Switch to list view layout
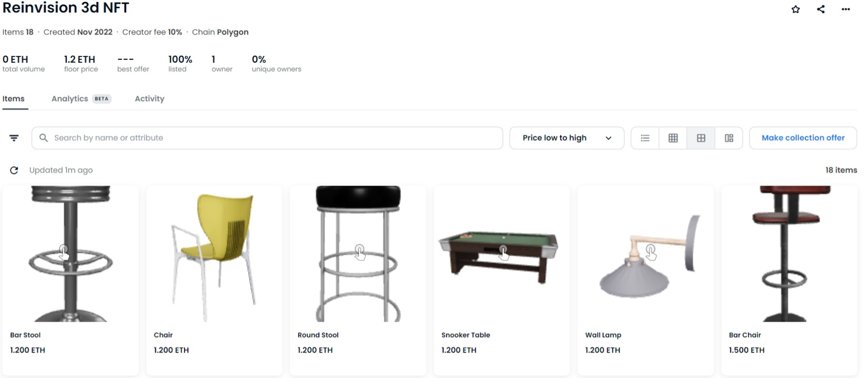868x378 pixels. (x=645, y=138)
